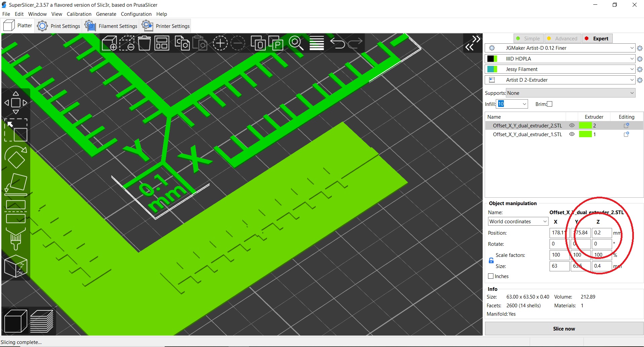
Task: Select the Rotate gizmo in the left sidebar
Action: 16,157
